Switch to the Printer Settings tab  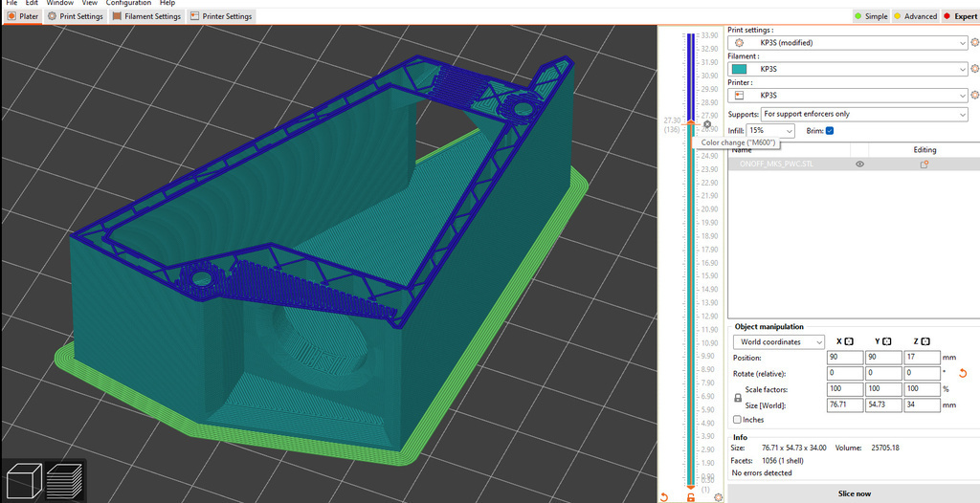221,16
